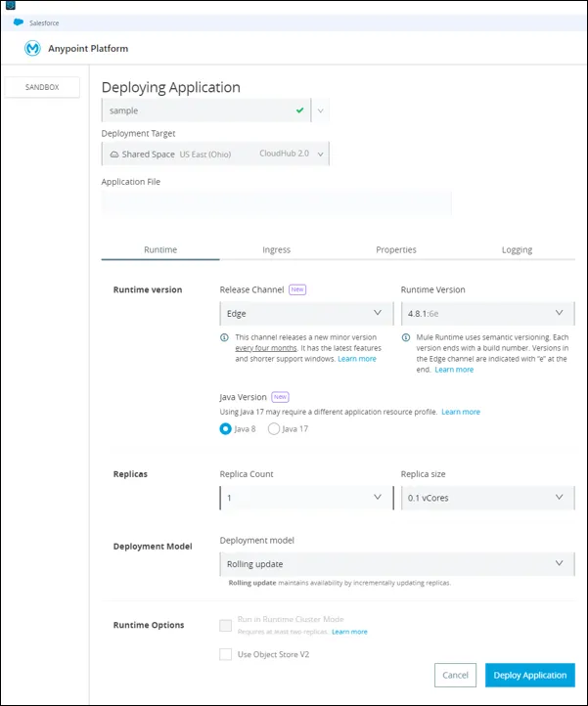Open Learn more link for Java Version
Image resolution: width=588 pixels, height=706 pixels.
[x=461, y=412]
